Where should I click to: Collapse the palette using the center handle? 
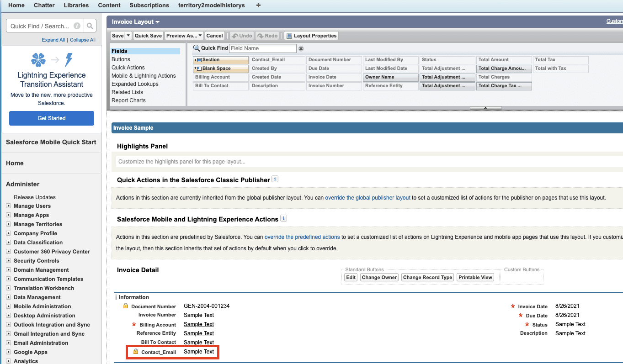pyautogui.click(x=485, y=108)
